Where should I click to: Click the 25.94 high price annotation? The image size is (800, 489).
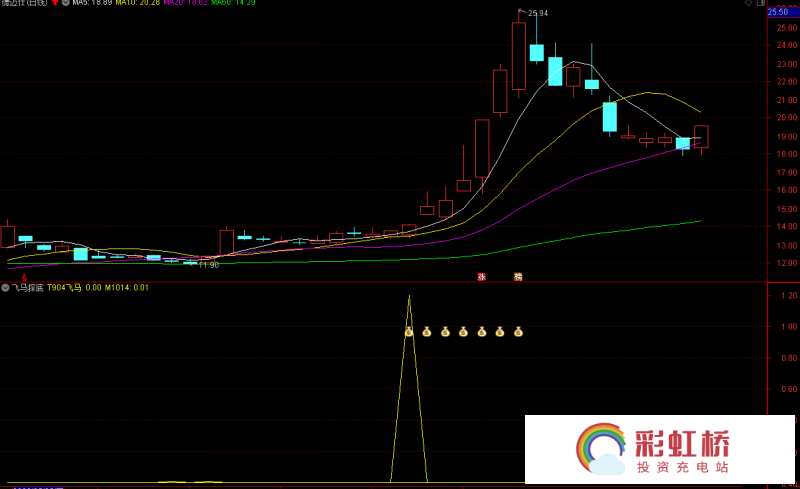(538, 13)
